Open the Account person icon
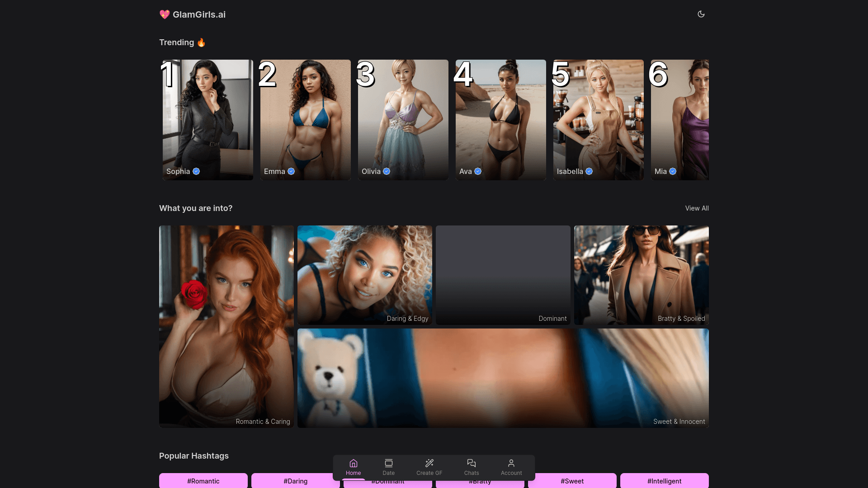Screen dimensions: 868x488 point(511,463)
